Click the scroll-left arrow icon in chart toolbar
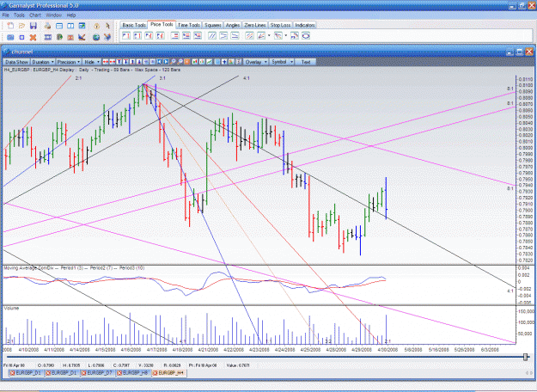 159,62
